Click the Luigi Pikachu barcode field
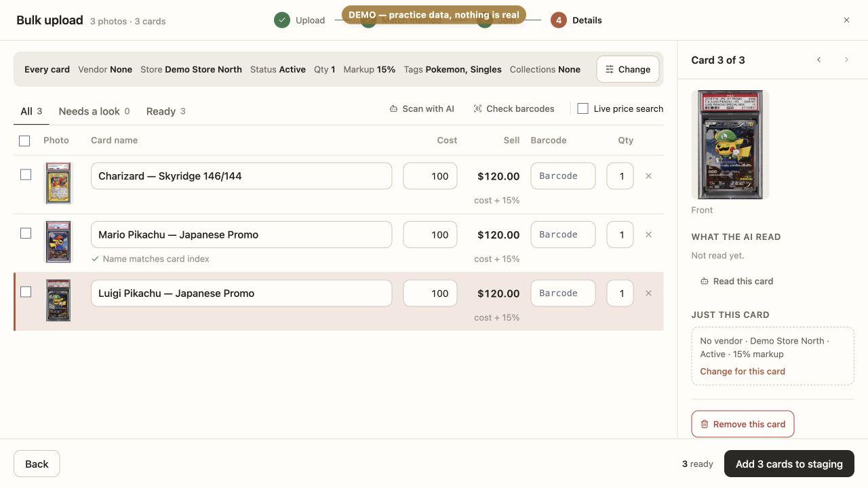The width and height of the screenshot is (868, 488). coord(563,293)
